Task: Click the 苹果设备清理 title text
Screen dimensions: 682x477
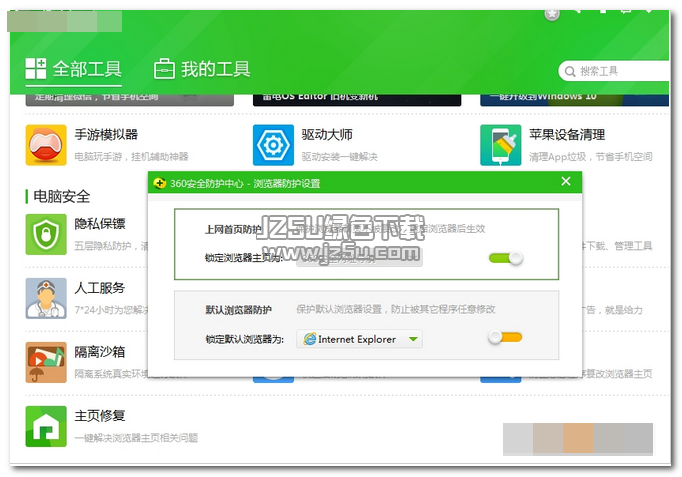Action: [x=567, y=134]
